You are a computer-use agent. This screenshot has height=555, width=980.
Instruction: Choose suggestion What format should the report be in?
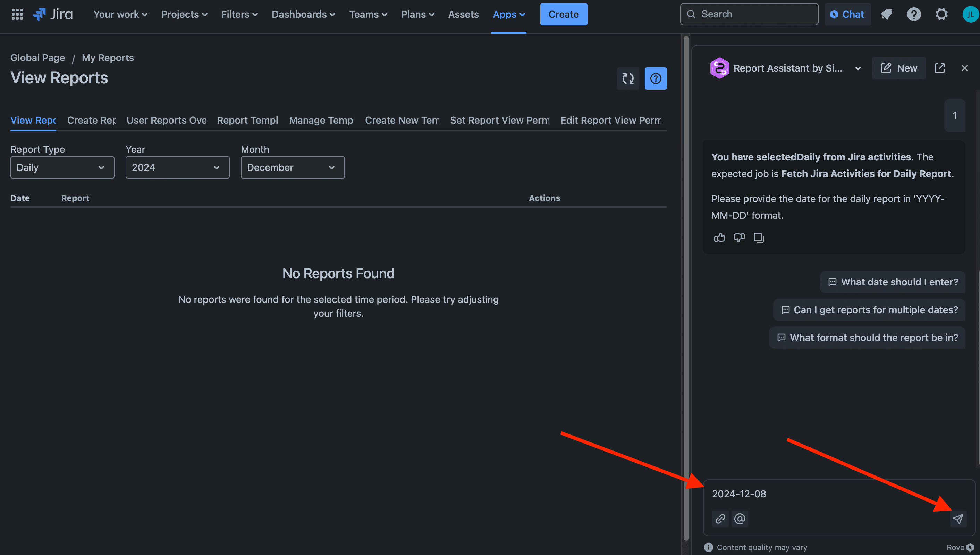(867, 338)
